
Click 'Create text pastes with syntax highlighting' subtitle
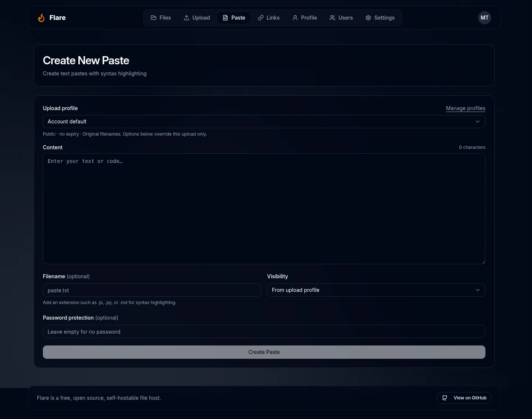tap(95, 74)
